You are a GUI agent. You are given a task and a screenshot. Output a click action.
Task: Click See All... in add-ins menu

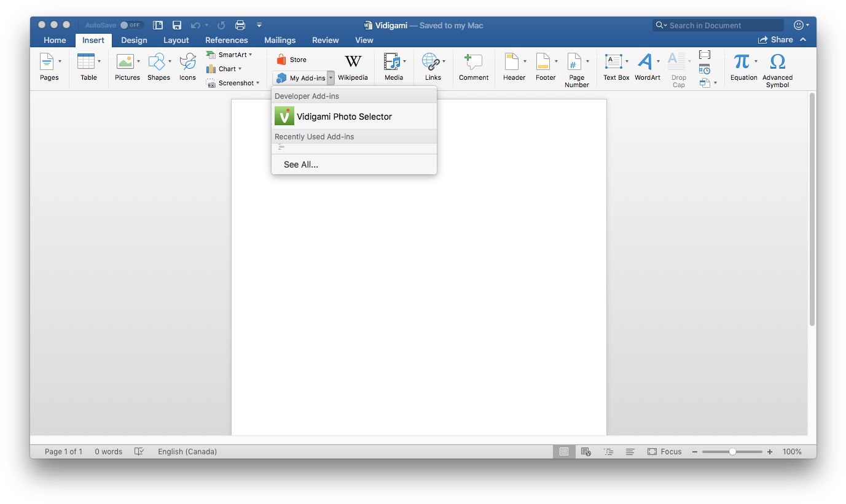click(301, 165)
